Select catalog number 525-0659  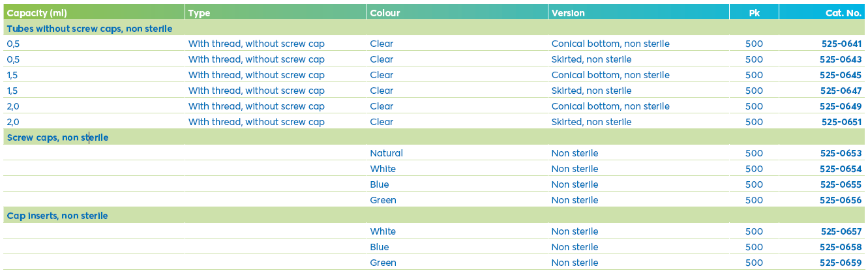pos(841,263)
